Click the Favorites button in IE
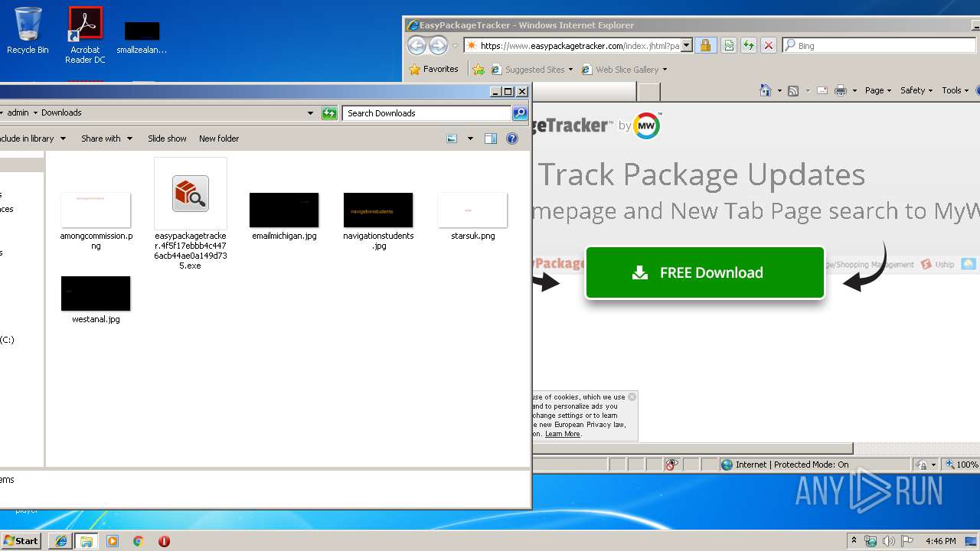Image resolution: width=980 pixels, height=551 pixels. (x=434, y=69)
